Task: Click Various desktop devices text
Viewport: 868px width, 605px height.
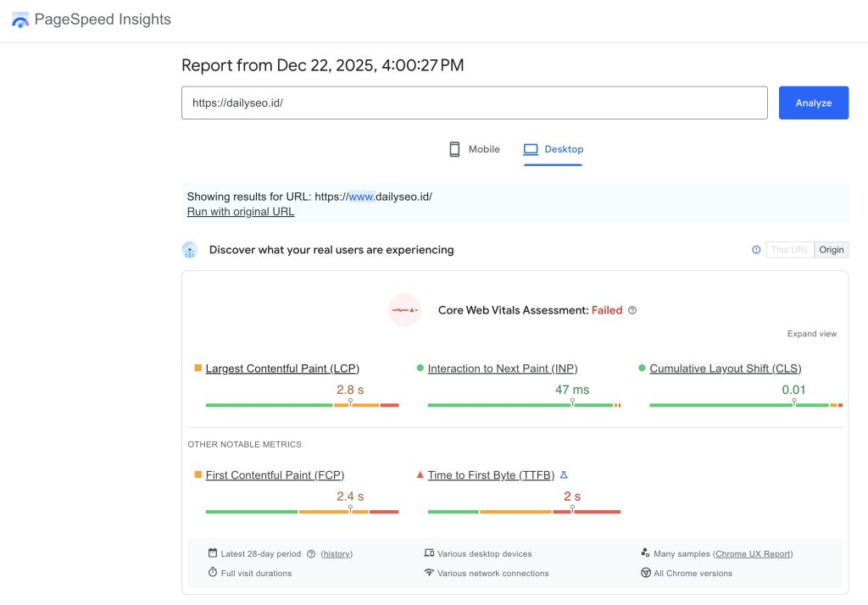Action: [484, 554]
